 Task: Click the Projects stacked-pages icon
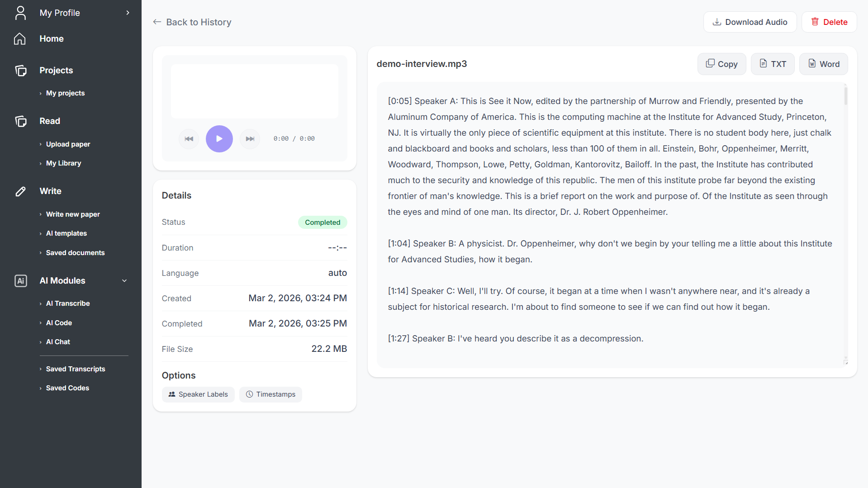click(21, 71)
